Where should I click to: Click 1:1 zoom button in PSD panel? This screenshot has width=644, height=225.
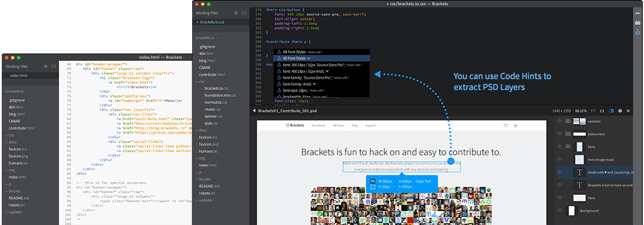(601, 111)
